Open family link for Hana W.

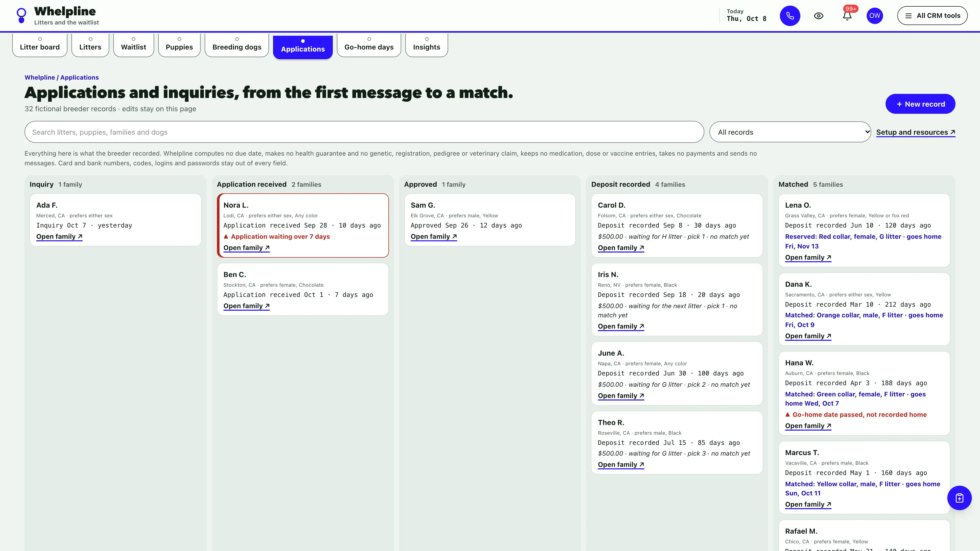pos(808,426)
